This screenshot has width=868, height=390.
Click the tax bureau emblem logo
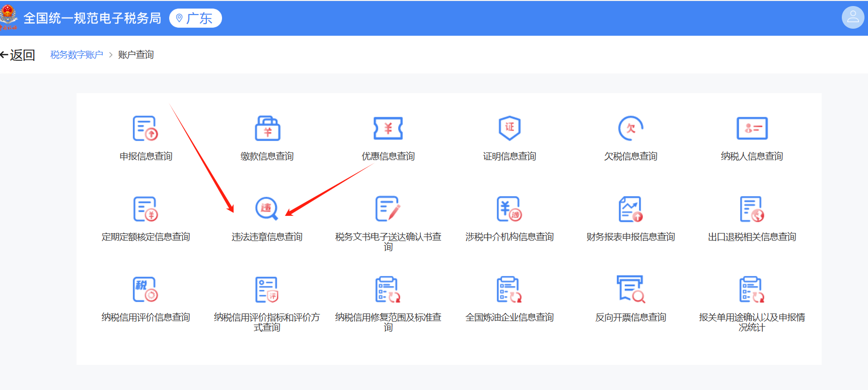click(8, 17)
